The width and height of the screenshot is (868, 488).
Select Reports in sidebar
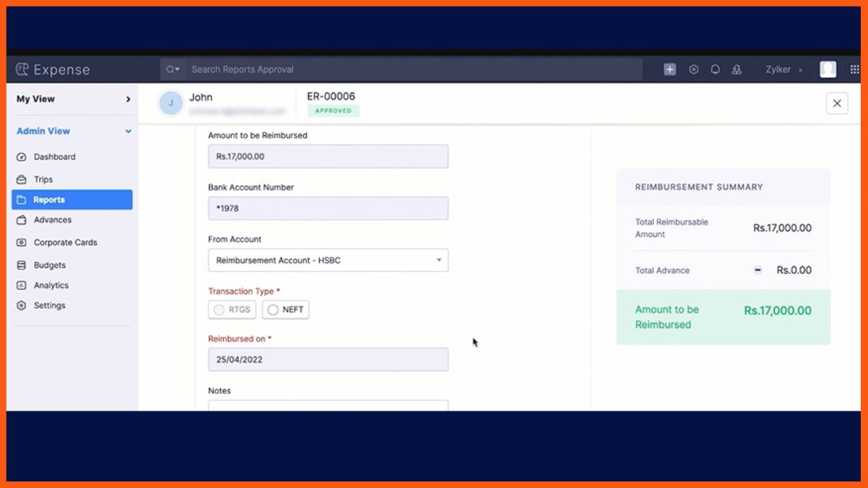coord(72,200)
